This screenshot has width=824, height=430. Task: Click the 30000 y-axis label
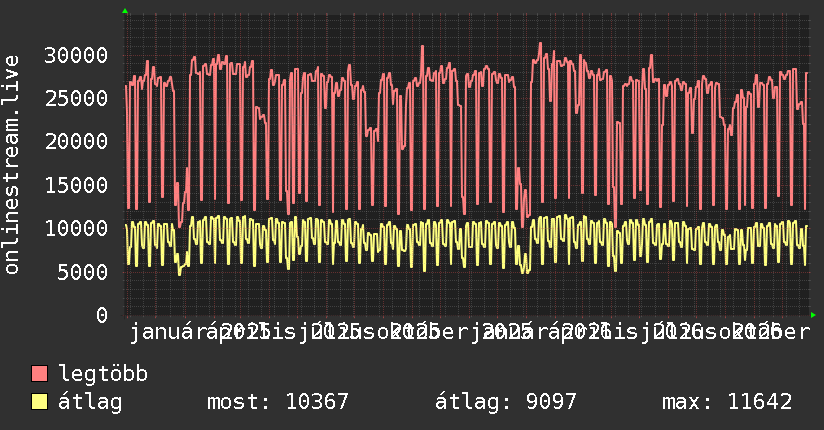point(76,55)
